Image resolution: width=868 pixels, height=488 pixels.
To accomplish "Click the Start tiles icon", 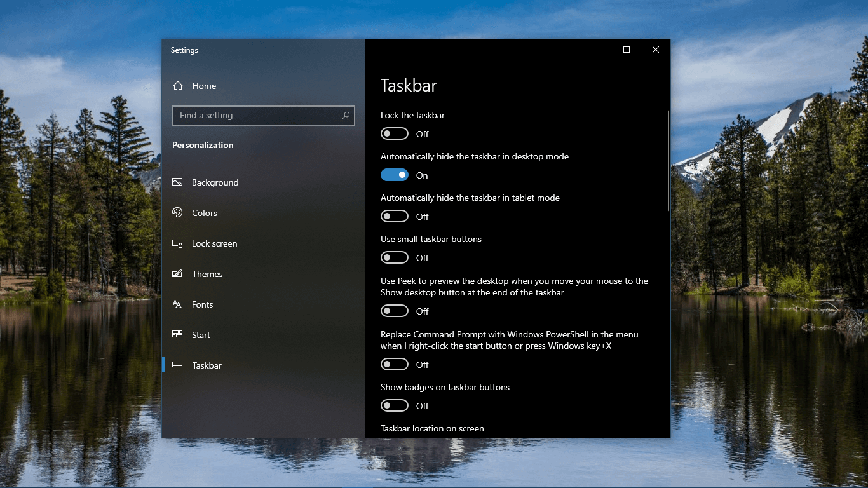I will point(177,335).
